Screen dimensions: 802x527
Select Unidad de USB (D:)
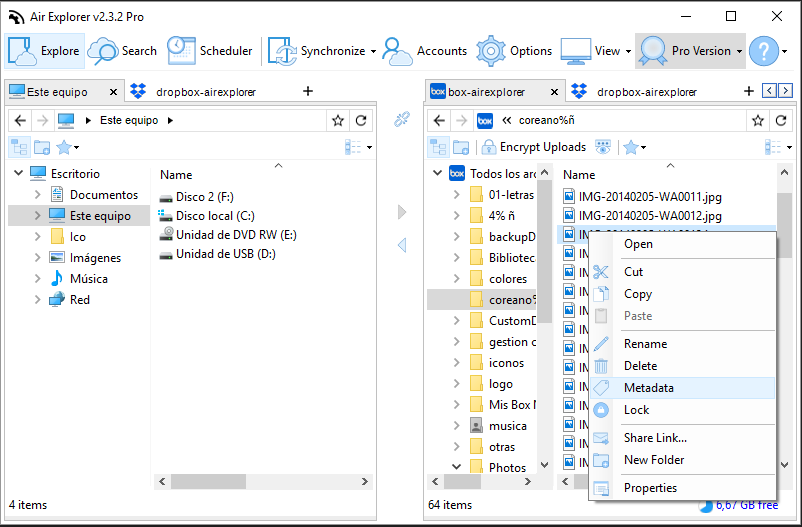[x=226, y=254]
